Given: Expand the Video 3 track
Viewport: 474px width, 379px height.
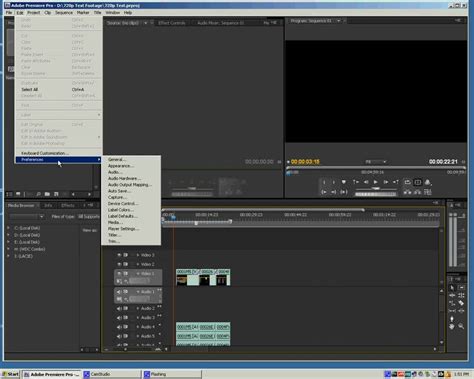Looking at the screenshot, I should click(x=138, y=255).
